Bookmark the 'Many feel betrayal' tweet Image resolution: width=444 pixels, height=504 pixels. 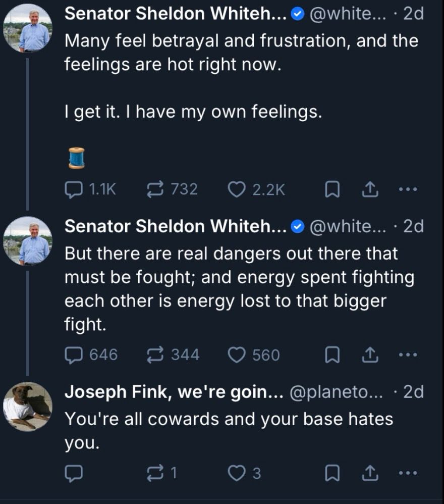click(330, 189)
